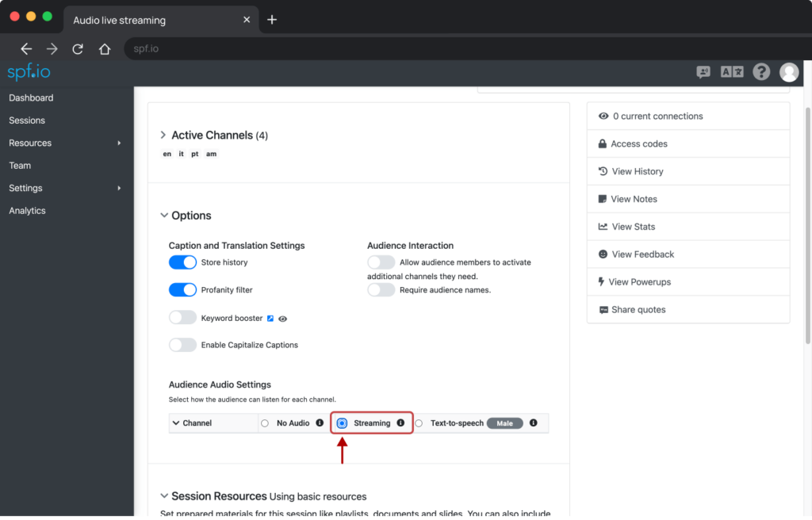Viewport: 812px width, 520px height.
Task: Enable the Keyword booster toggle
Action: coord(182,315)
